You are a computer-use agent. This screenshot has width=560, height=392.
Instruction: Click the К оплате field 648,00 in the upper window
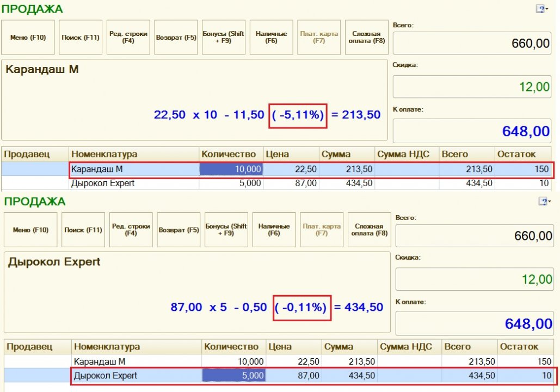(x=472, y=131)
